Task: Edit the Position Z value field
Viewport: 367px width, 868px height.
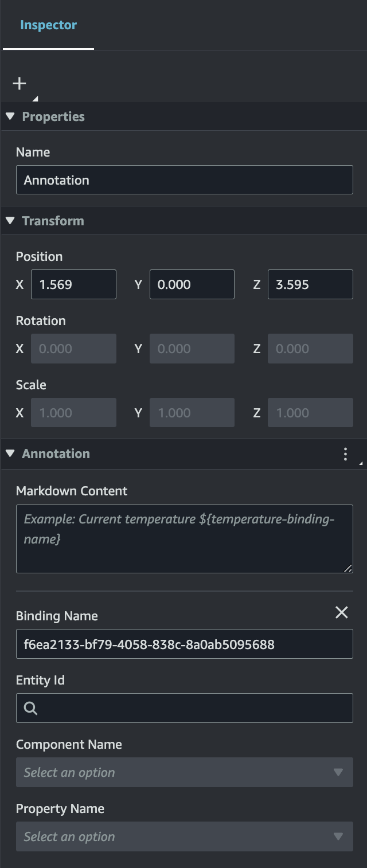Action: click(310, 284)
